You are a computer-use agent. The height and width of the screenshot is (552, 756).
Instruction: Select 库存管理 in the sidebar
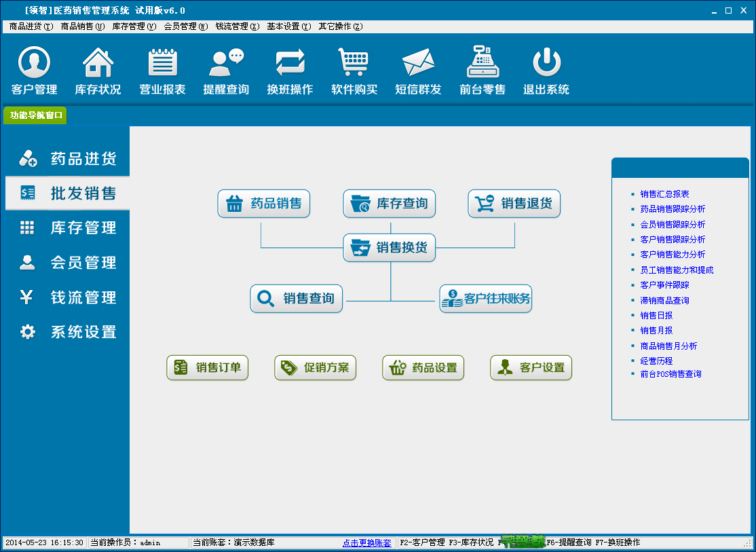[67, 228]
